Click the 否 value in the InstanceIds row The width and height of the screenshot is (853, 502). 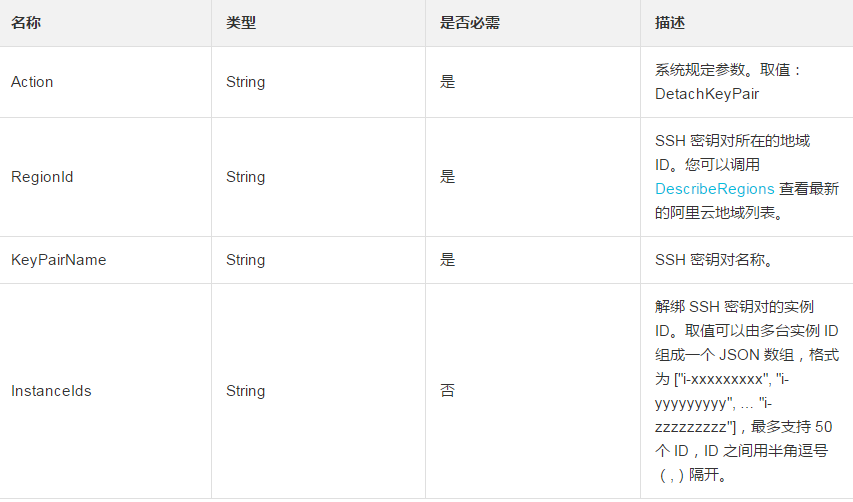(447, 391)
